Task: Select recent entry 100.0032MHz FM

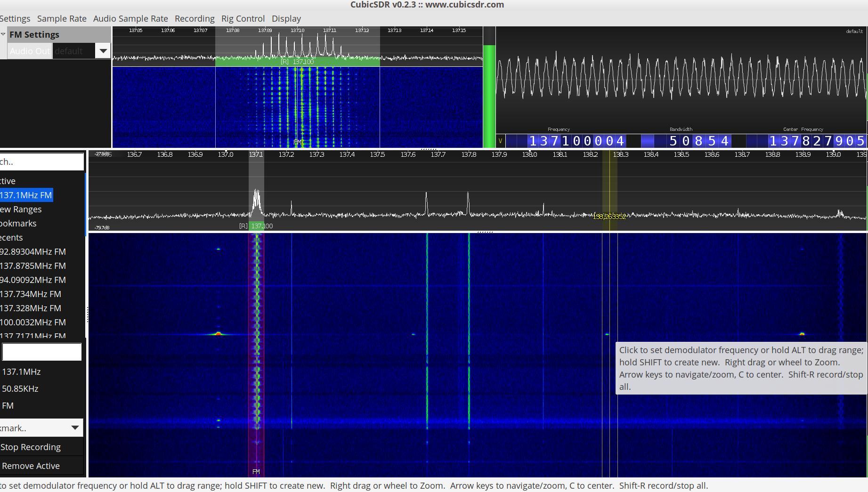Action: (x=33, y=322)
